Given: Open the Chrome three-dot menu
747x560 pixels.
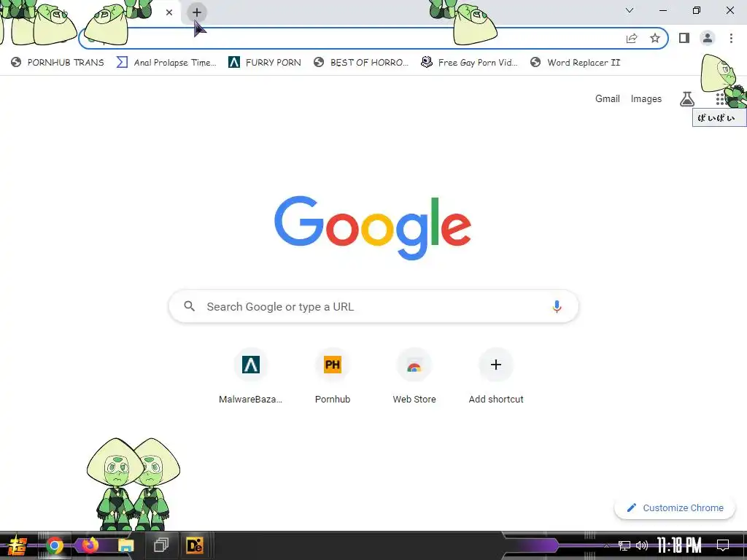Looking at the screenshot, I should (x=731, y=38).
